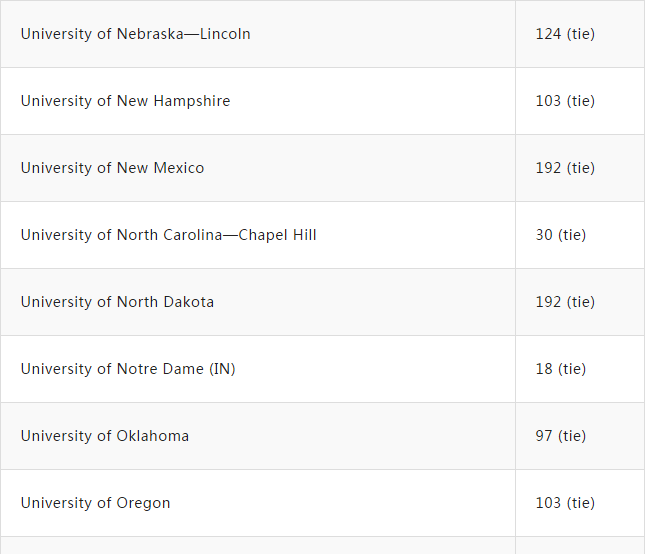Click the University of New Hampshire name
Image resolution: width=645 pixels, height=554 pixels.
[126, 101]
